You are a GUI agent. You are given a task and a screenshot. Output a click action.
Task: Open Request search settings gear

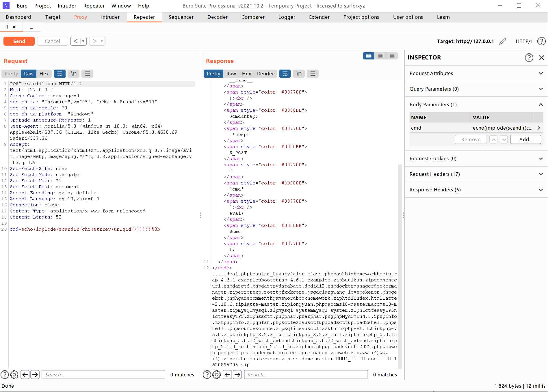[14, 375]
